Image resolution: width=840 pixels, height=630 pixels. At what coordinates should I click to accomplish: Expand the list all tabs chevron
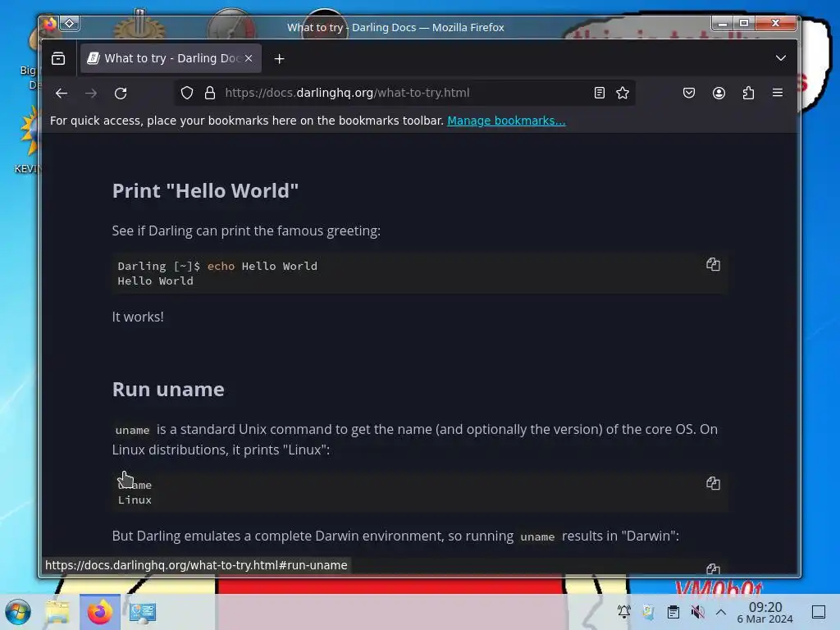point(781,58)
